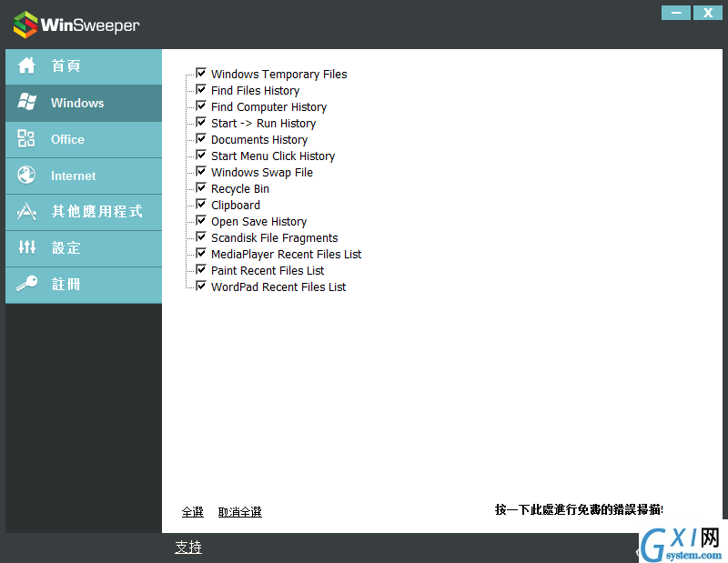Uncheck Start Menu Click History
728x563 pixels.
click(x=201, y=155)
